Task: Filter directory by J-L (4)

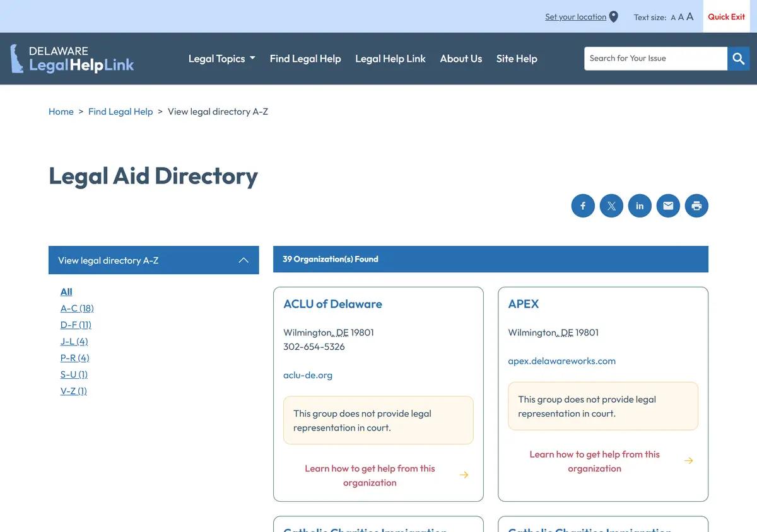Action: click(74, 341)
